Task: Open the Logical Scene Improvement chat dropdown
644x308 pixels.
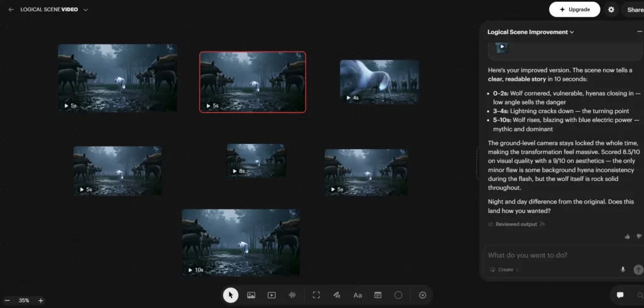Action: pyautogui.click(x=571, y=32)
